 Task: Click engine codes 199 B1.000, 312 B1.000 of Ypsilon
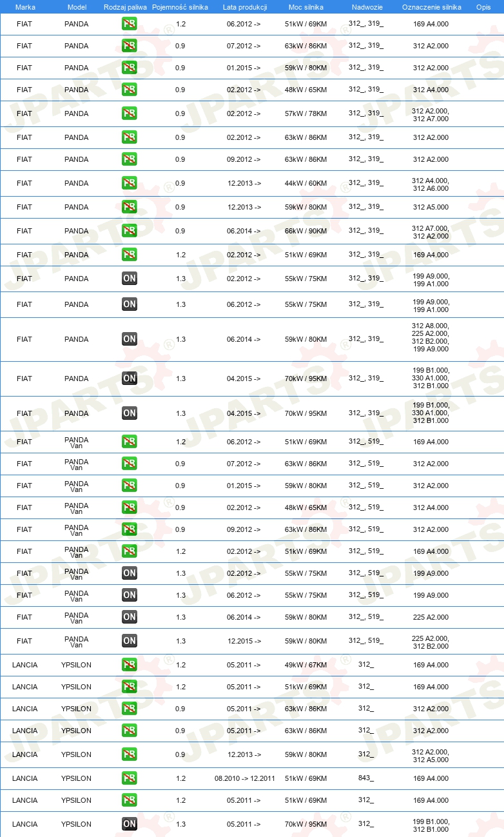[x=431, y=825]
